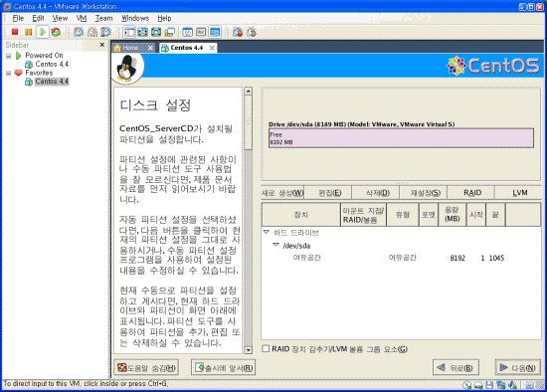Collapse the 하드 드라이브 disclosure triangle
Image resolution: width=547 pixels, height=392 pixels.
(267, 232)
